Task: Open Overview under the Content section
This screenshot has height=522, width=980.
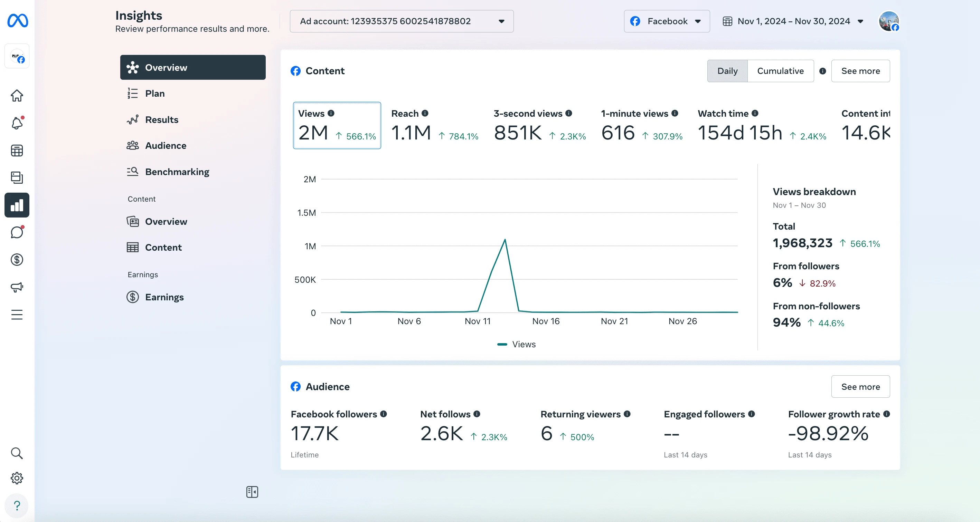Action: 193,222
